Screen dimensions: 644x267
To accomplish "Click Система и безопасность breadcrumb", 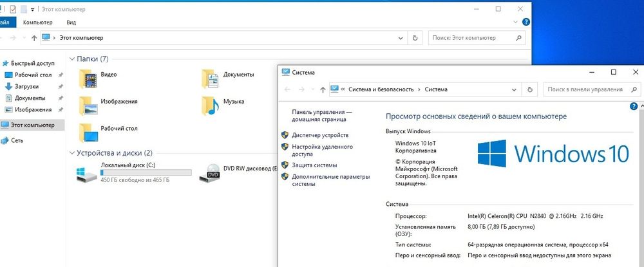I will (381, 89).
